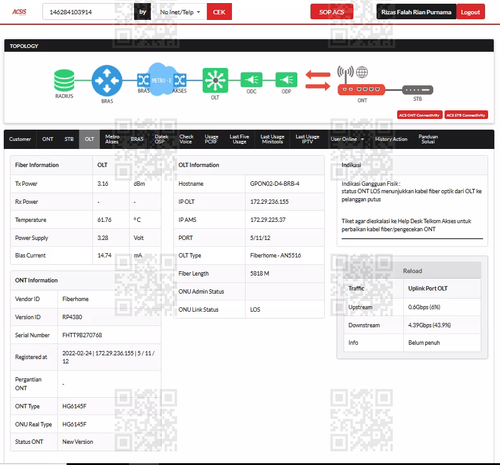Image resolution: width=500 pixels, height=465 pixels.
Task: Switch to the Customer tab
Action: (x=20, y=139)
